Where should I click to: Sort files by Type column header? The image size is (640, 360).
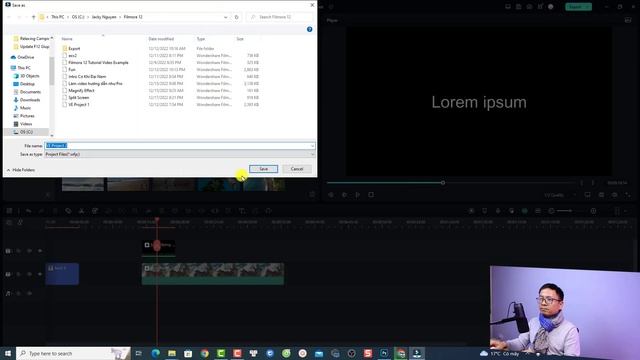201,39
